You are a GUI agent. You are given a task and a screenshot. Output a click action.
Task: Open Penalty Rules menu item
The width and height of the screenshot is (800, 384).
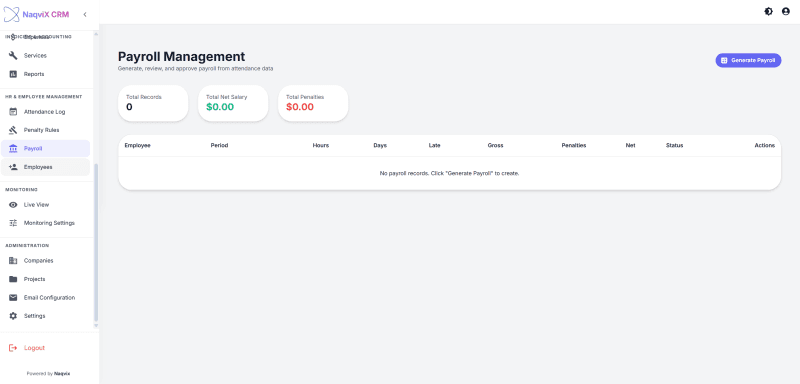point(45,130)
